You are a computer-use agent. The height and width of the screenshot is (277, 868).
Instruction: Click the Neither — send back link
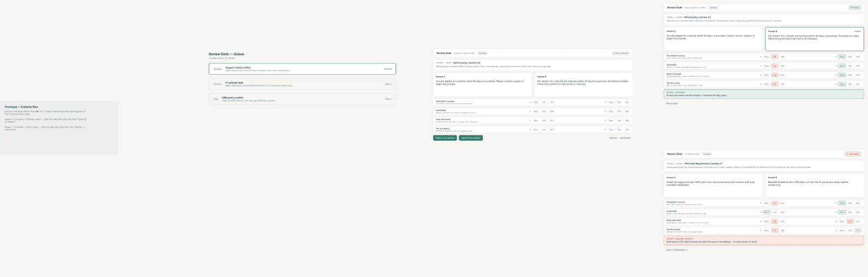coord(620,138)
